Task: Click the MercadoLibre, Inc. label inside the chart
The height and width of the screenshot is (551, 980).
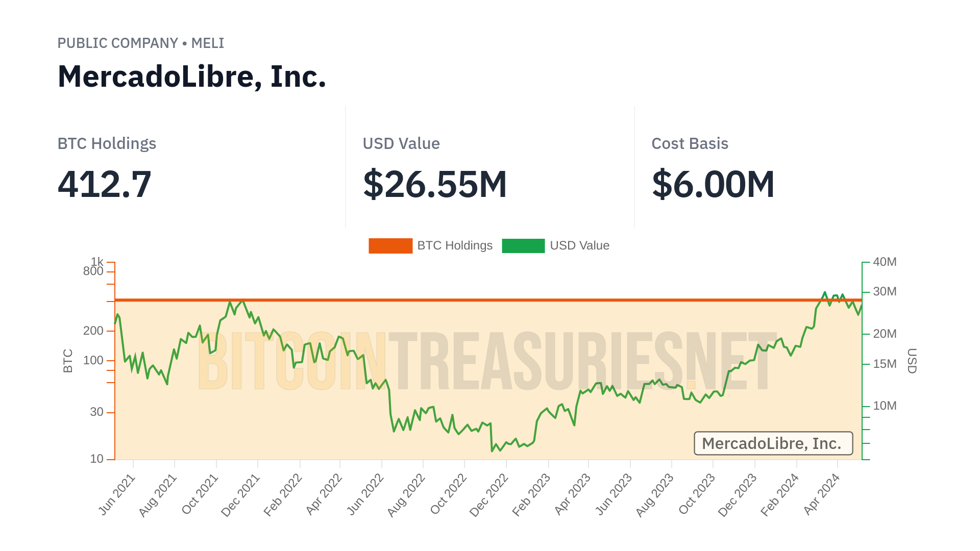Action: 773,443
